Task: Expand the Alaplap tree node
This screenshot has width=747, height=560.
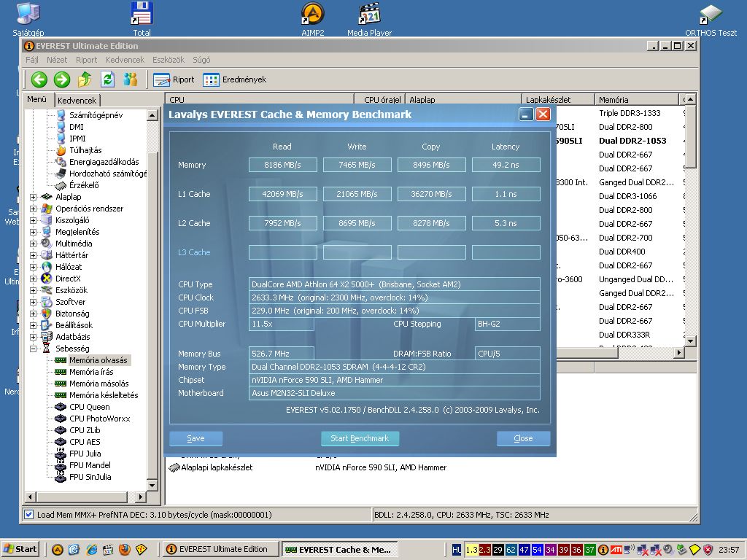Action: point(33,197)
